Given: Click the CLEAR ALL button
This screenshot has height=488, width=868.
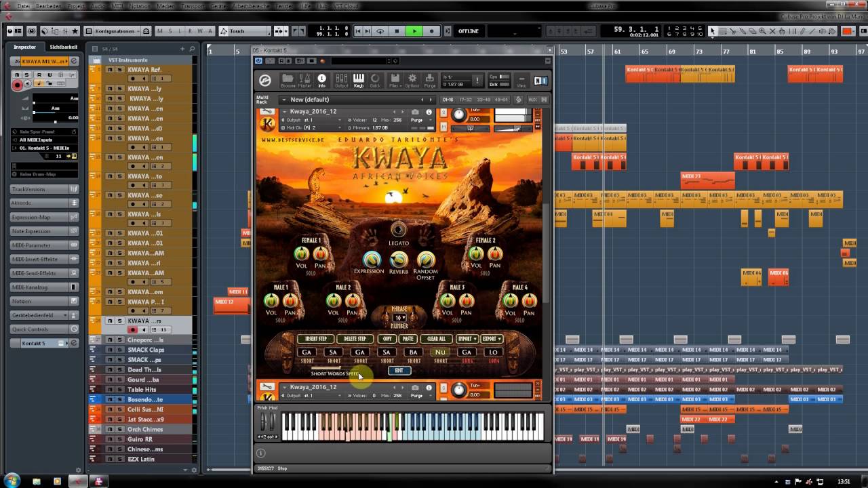Looking at the screenshot, I should tap(437, 338).
